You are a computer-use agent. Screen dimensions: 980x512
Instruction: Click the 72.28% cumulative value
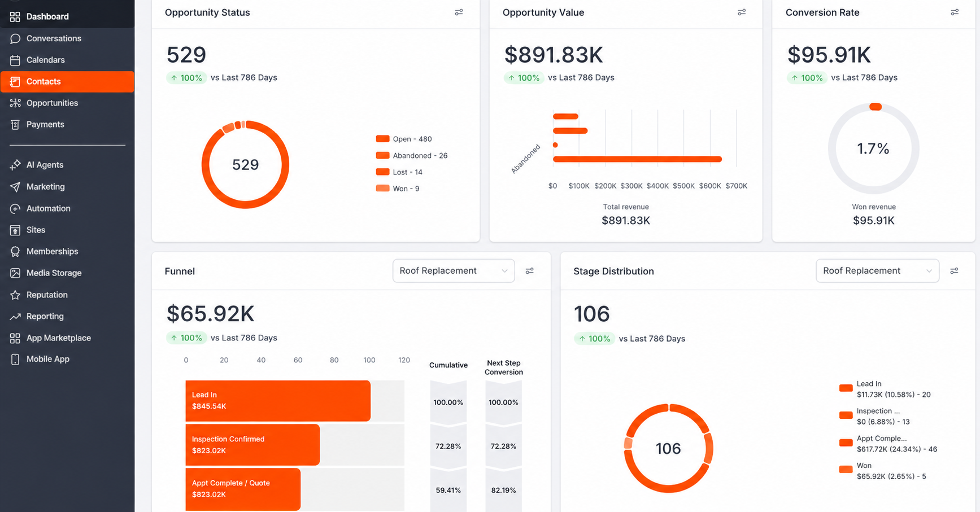click(448, 447)
